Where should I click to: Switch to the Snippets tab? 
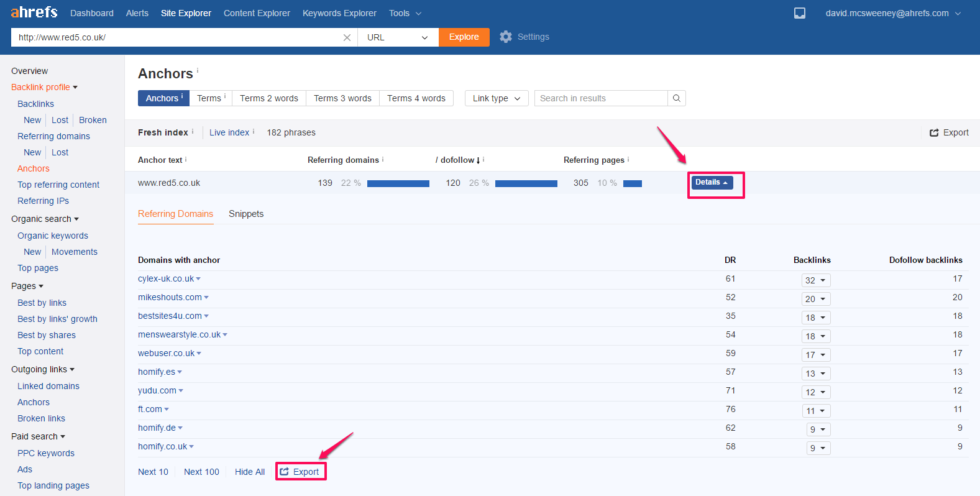[246, 214]
